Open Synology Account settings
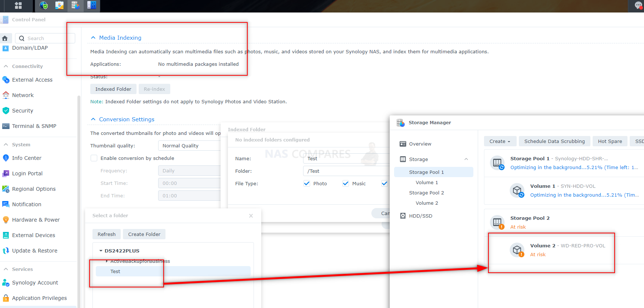Screen dimensions: 644x308 (x=35, y=283)
